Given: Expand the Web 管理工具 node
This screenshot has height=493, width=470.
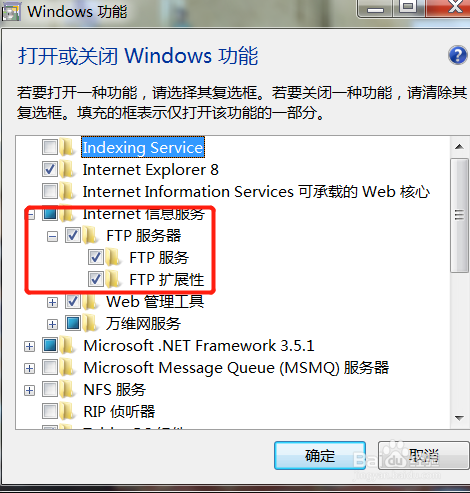Looking at the screenshot, I should (52, 303).
